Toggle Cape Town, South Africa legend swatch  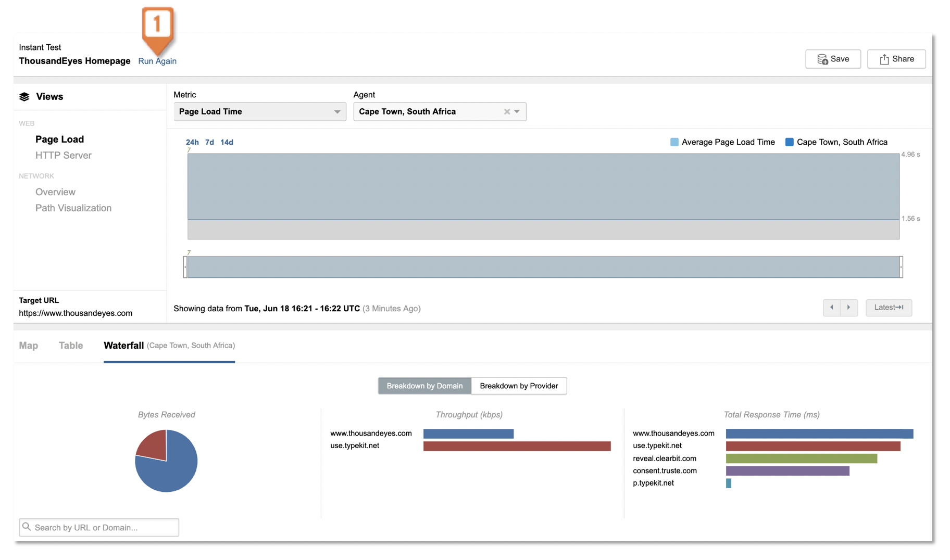coord(790,142)
